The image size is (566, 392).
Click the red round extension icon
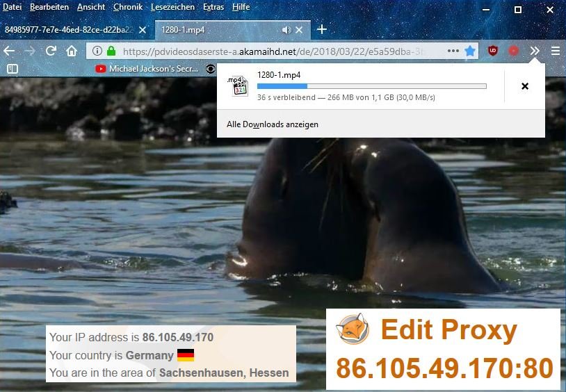514,51
